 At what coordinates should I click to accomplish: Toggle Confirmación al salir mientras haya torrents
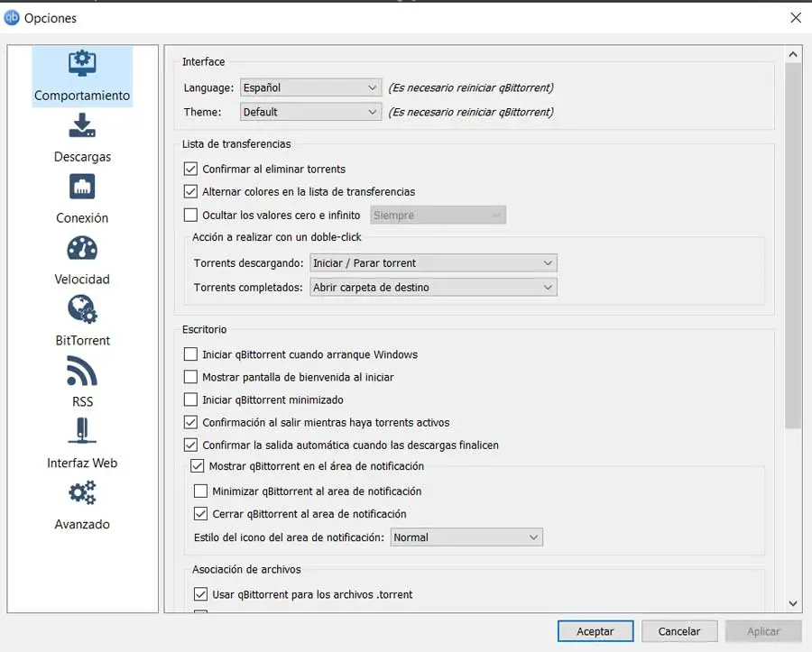[x=190, y=422]
